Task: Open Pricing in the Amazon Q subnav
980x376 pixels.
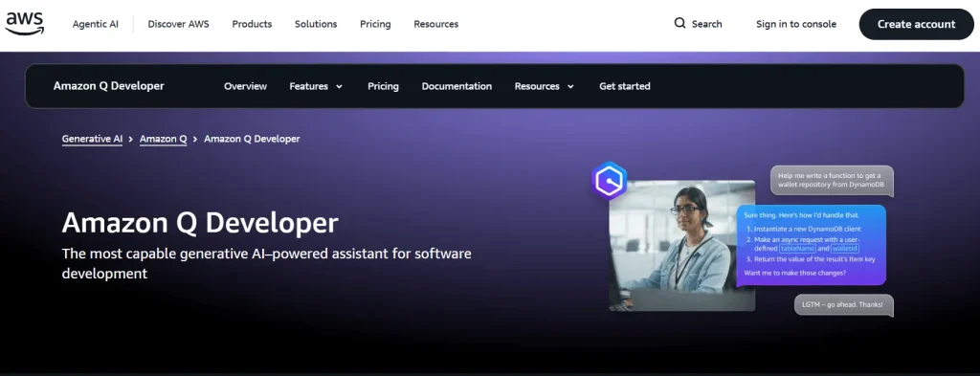Action: click(x=383, y=86)
